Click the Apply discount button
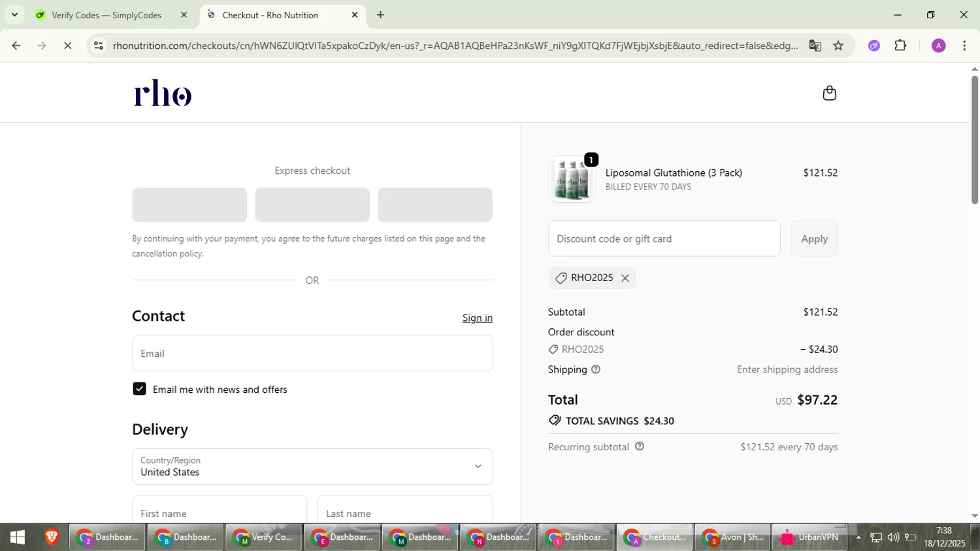980x551 pixels. 814,239
